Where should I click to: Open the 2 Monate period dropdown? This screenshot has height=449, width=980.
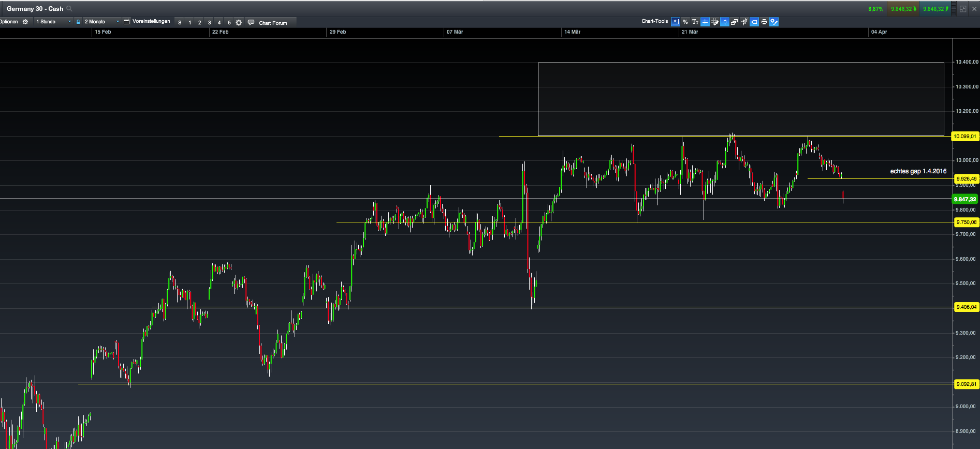click(102, 22)
